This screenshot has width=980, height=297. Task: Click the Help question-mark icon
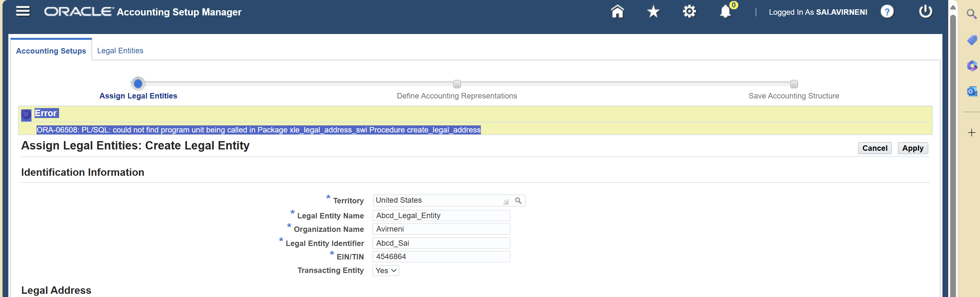point(888,12)
